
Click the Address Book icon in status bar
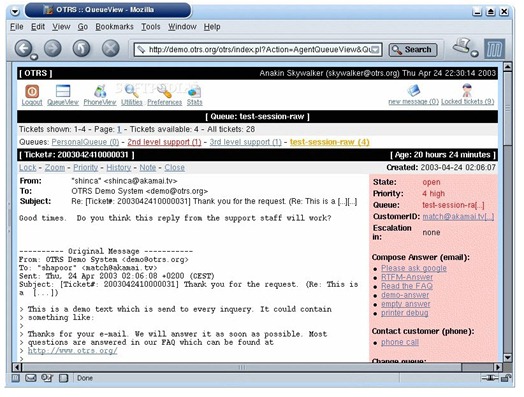pyautogui.click(x=63, y=378)
